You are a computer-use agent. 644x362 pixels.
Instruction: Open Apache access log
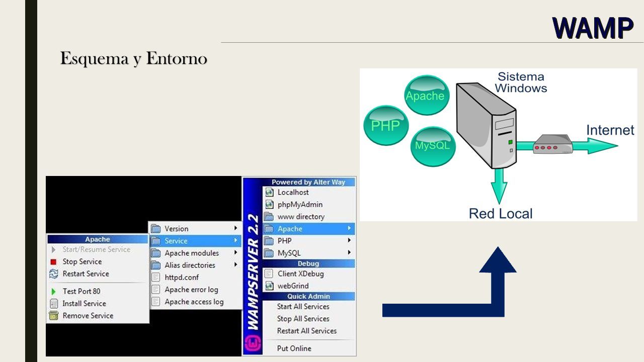(x=195, y=302)
